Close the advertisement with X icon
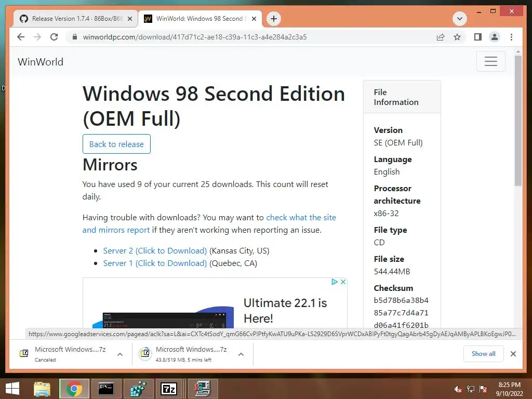The width and height of the screenshot is (532, 399). tap(343, 282)
